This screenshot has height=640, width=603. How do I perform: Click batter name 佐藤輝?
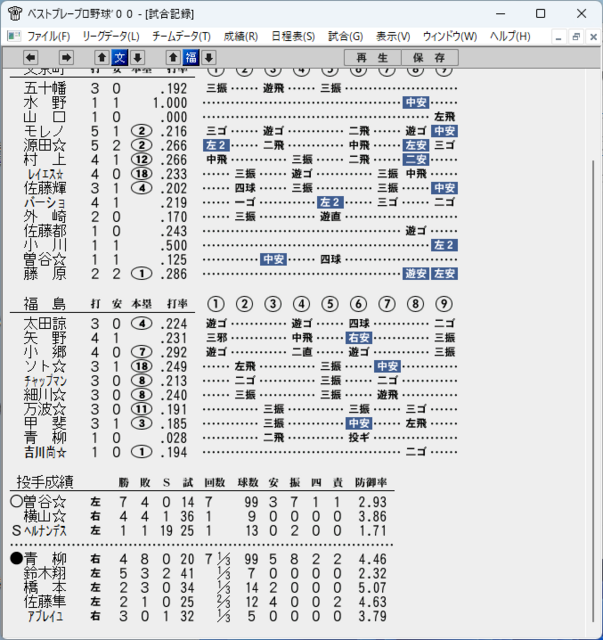(x=45, y=188)
